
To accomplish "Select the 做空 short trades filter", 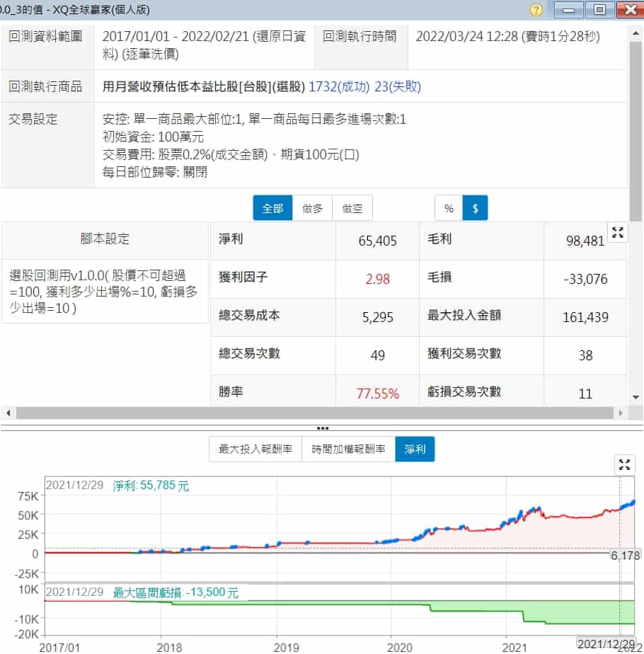I will coord(352,209).
